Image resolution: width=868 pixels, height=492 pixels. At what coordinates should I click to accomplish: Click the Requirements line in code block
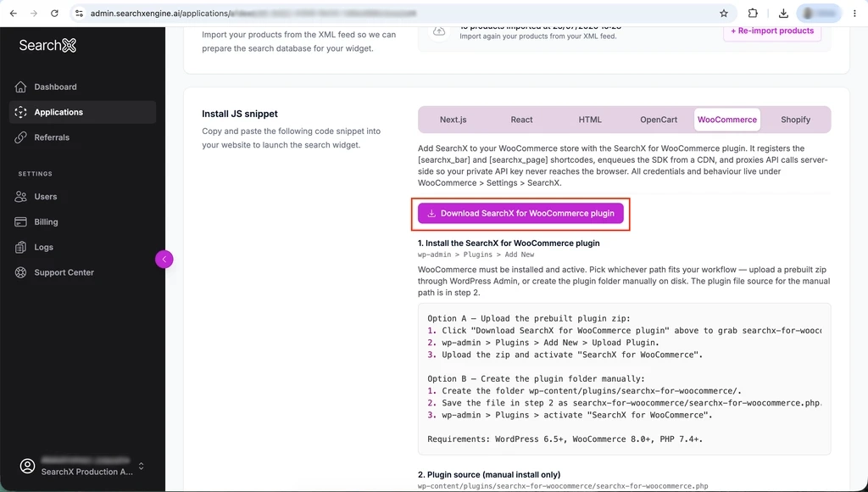(x=565, y=439)
